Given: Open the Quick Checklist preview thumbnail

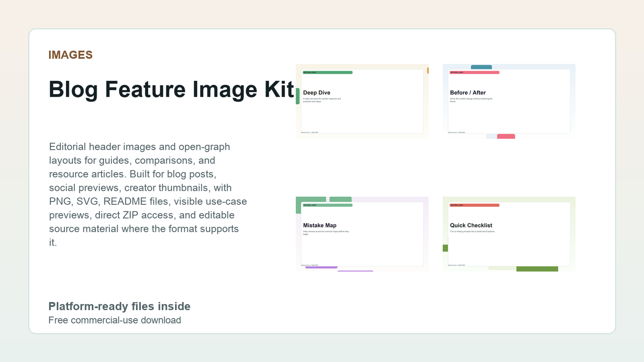Looking at the screenshot, I should tap(509, 234).
